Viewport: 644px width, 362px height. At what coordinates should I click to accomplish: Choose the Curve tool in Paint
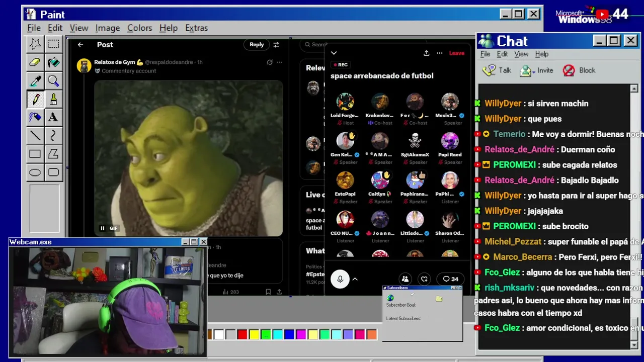pos(53,136)
